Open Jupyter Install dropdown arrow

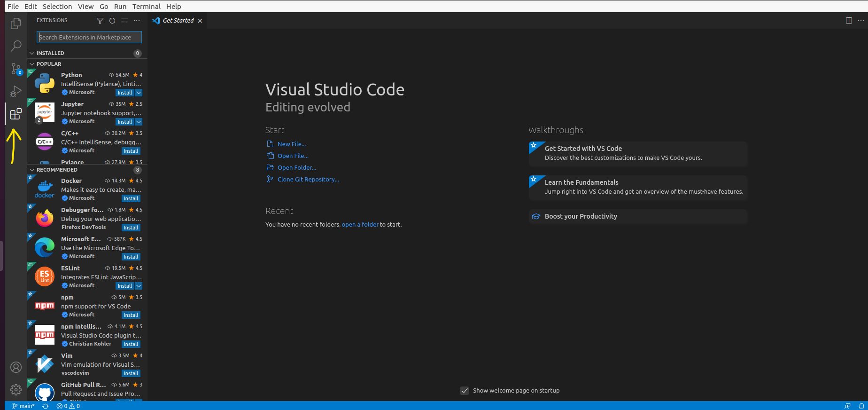tap(139, 122)
